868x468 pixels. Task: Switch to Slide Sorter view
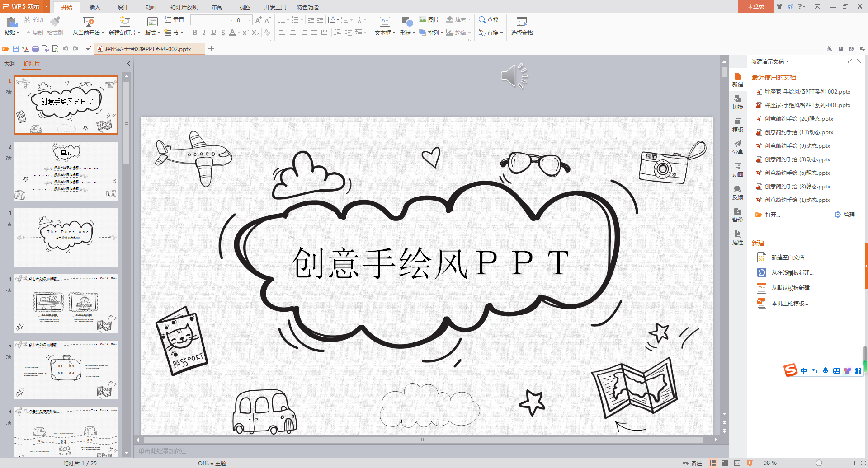[725, 463]
